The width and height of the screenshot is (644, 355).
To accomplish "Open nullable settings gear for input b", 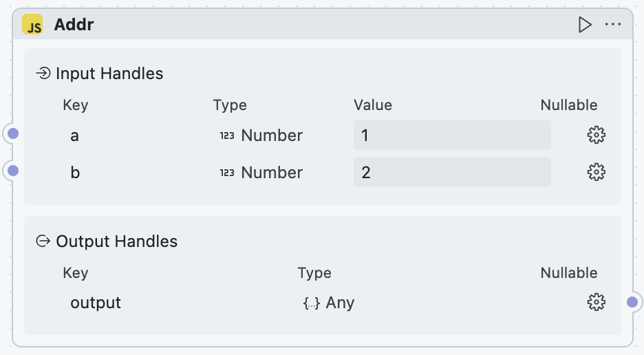I will tap(596, 172).
